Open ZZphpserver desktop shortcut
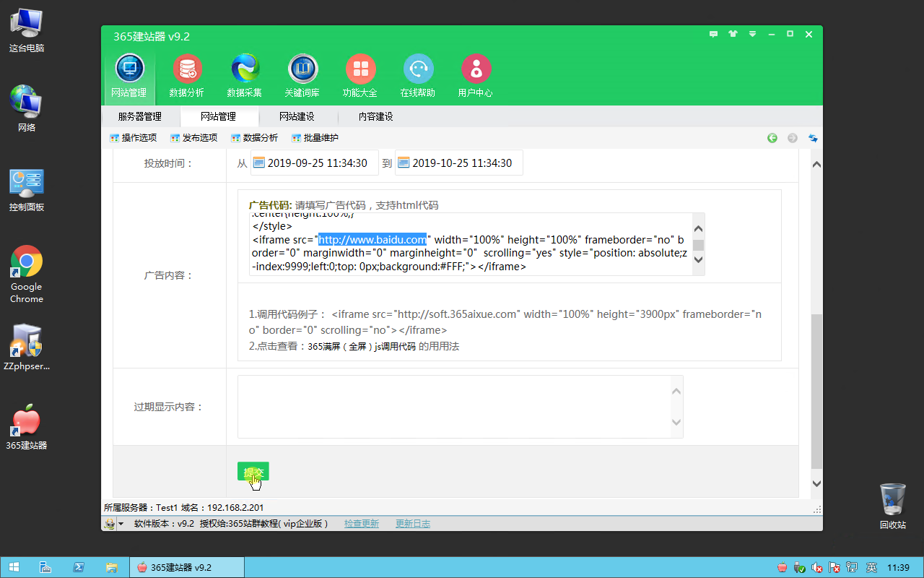The height and width of the screenshot is (578, 924). [27, 347]
